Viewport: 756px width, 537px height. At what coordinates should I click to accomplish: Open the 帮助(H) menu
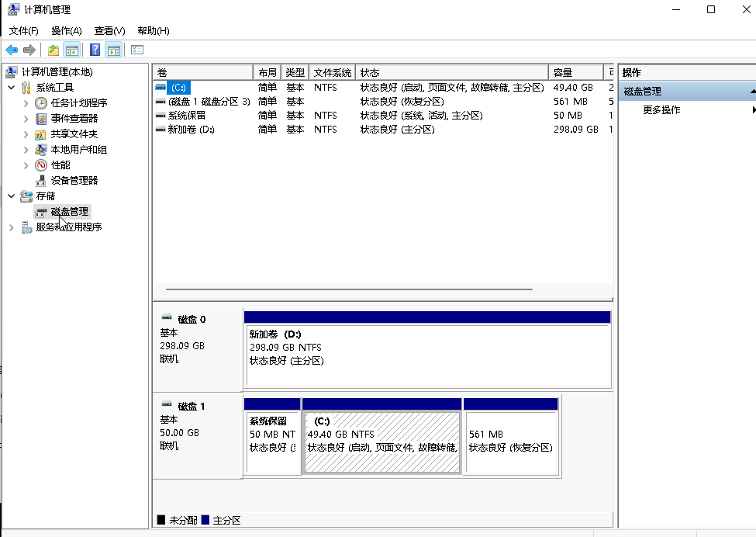[154, 31]
